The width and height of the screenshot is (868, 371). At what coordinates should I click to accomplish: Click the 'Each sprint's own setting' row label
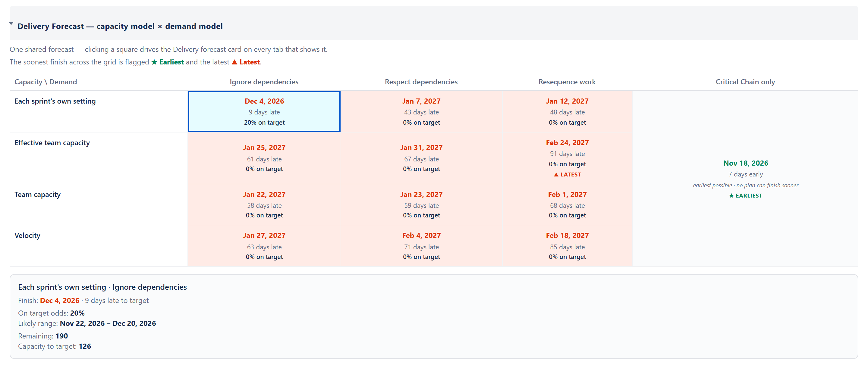coord(55,101)
